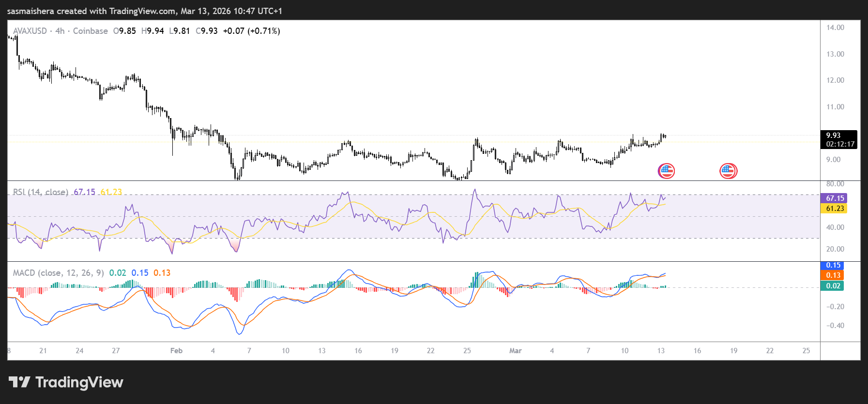Click the blue MACD value tag 0.15
Image resolution: width=868 pixels, height=404 pixels.
point(832,265)
